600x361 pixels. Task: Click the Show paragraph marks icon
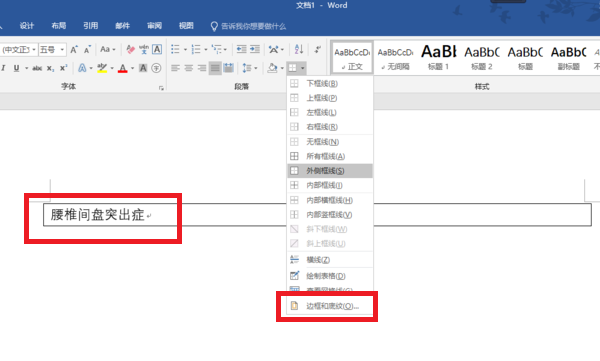pyautogui.click(x=318, y=49)
